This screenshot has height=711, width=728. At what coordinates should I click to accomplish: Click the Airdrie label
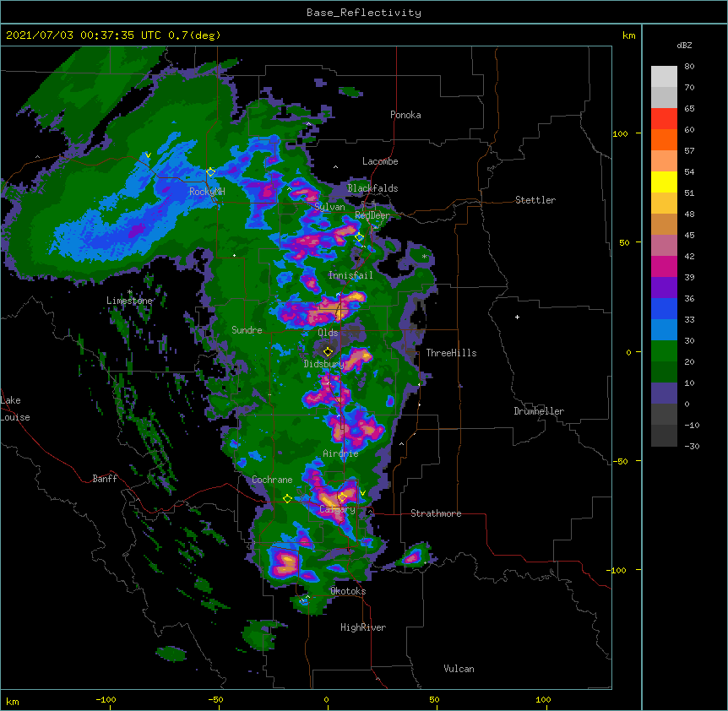coord(341,453)
